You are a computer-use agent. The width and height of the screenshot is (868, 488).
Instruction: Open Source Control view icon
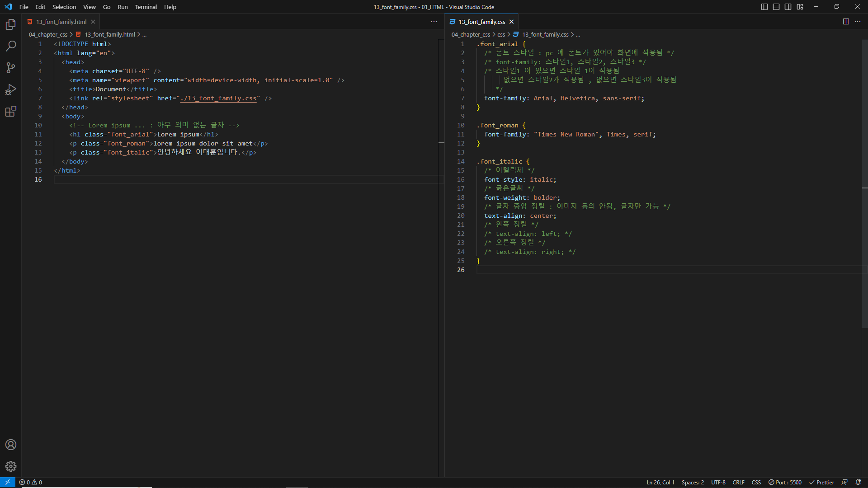pyautogui.click(x=11, y=68)
